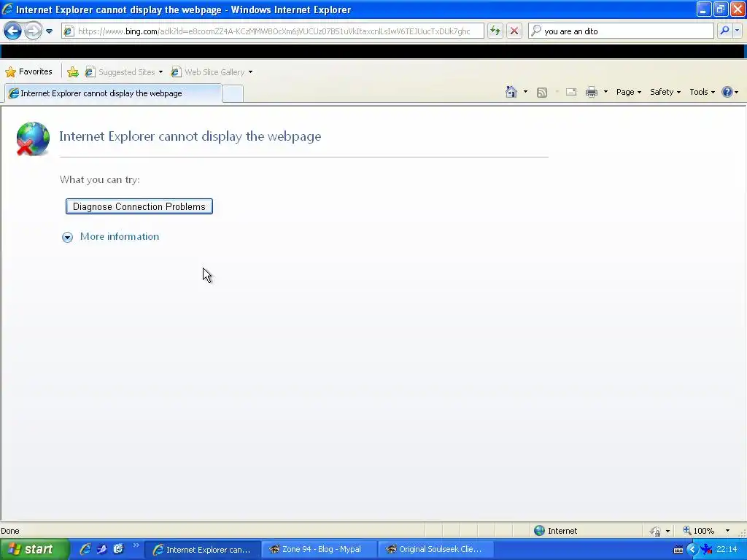Open the recent pages dropdown arrow
Screen dimensions: 747x560
49,31
